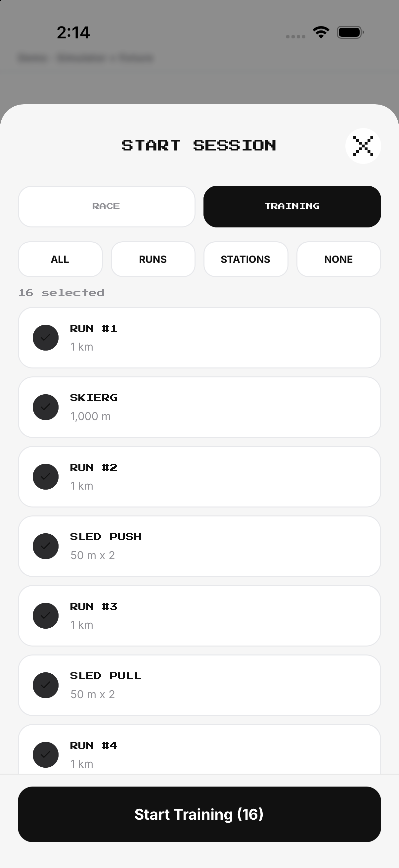399x868 pixels.
Task: Choose the ALL filter chip
Action: point(60,259)
